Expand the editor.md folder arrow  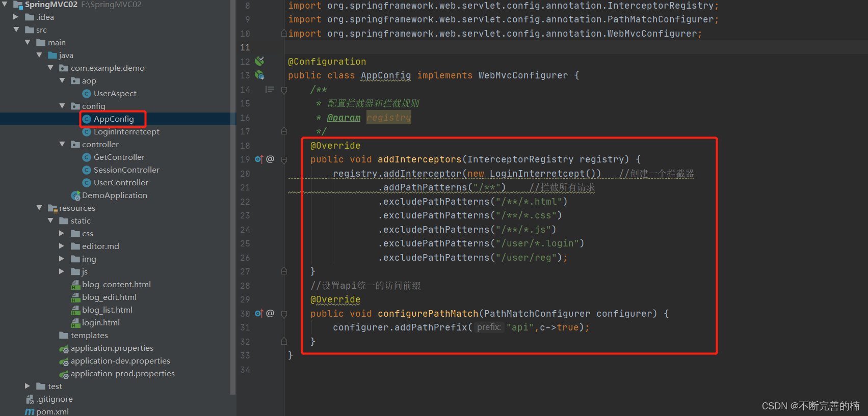(x=62, y=246)
